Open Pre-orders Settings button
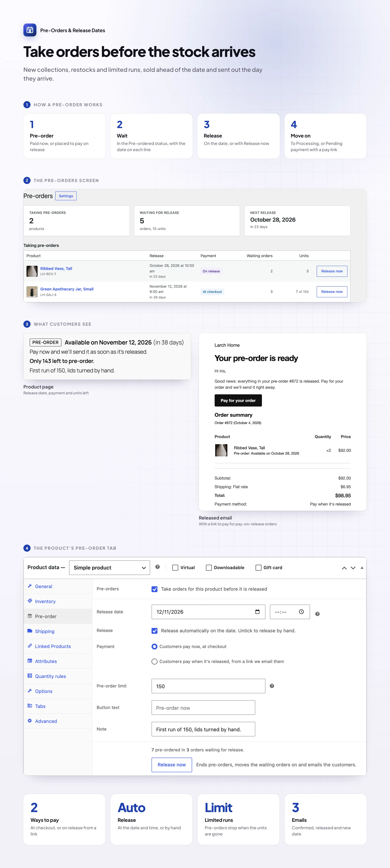 click(66, 196)
